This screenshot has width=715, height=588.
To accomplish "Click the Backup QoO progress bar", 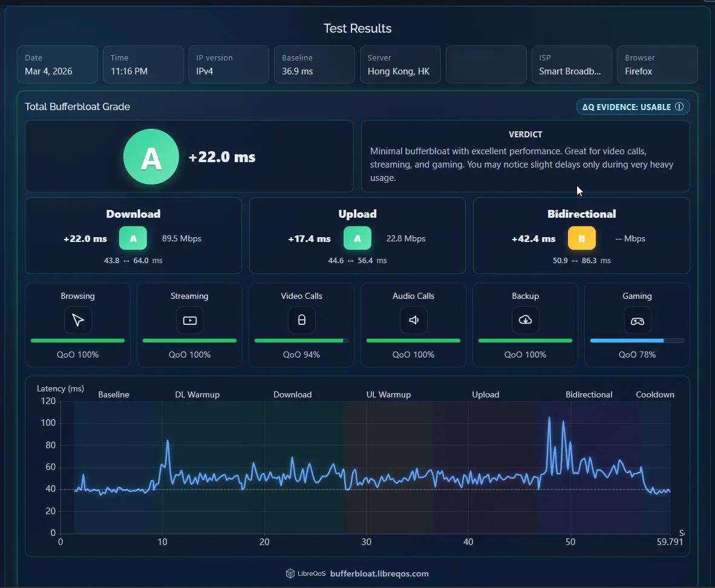I will pyautogui.click(x=525, y=341).
